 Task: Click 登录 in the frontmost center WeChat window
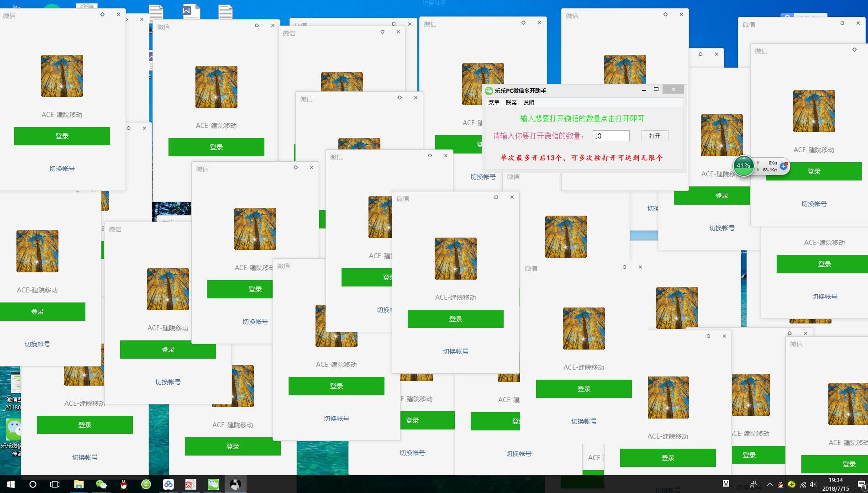[x=456, y=319]
